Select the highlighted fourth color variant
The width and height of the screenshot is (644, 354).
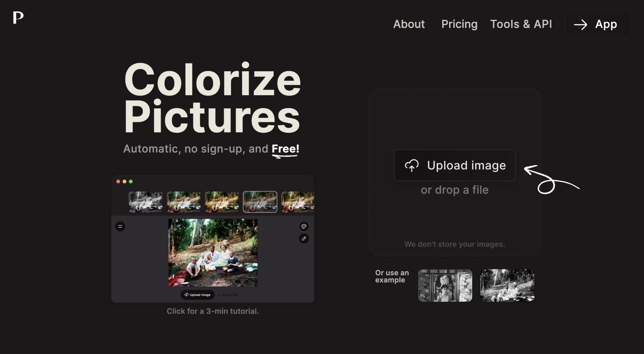point(260,201)
